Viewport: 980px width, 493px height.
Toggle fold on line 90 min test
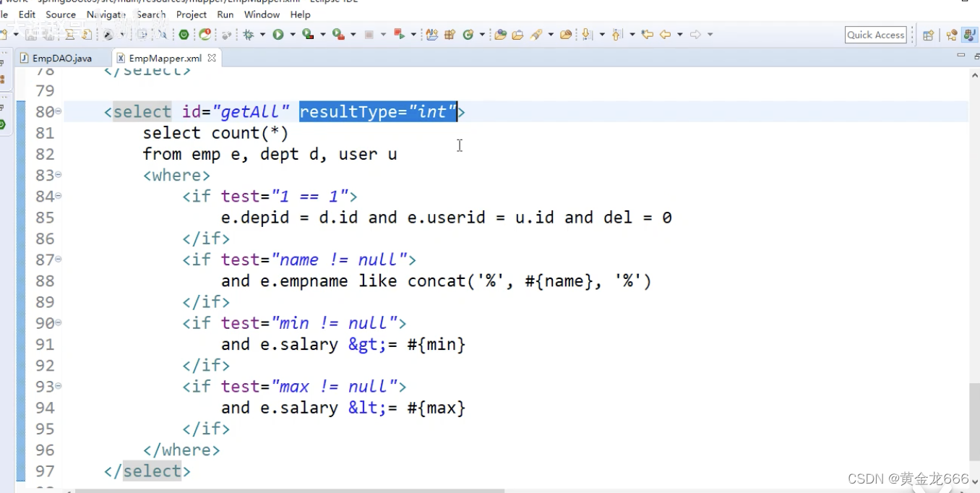point(59,323)
